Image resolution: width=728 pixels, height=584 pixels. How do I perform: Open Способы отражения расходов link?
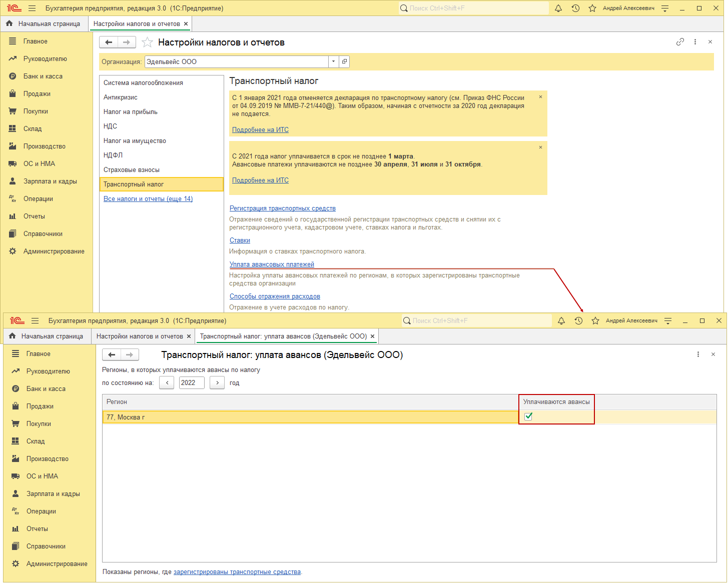click(275, 296)
